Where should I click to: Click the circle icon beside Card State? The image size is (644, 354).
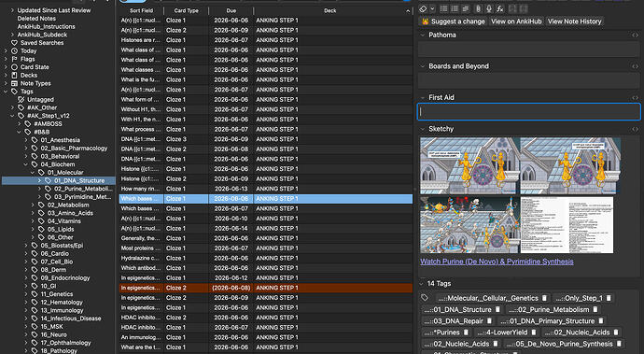click(14, 67)
